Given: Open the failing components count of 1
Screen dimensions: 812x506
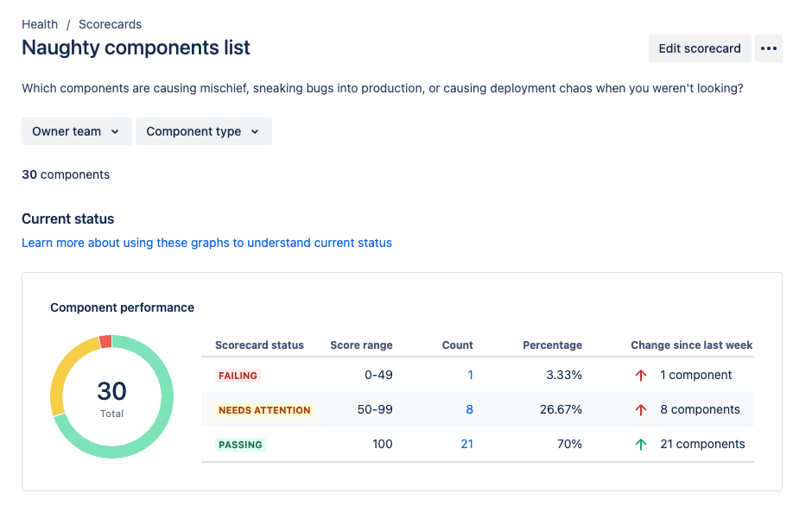Looking at the screenshot, I should [470, 375].
